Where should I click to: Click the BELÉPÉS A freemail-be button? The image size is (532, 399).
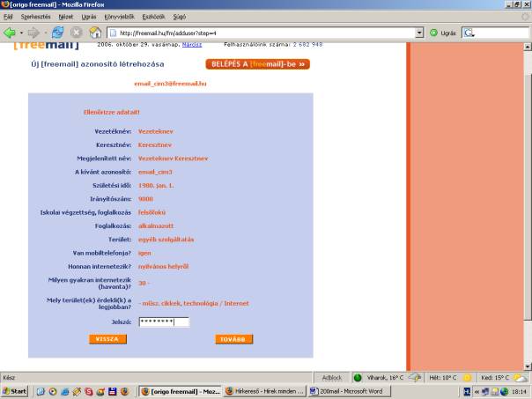pos(258,64)
